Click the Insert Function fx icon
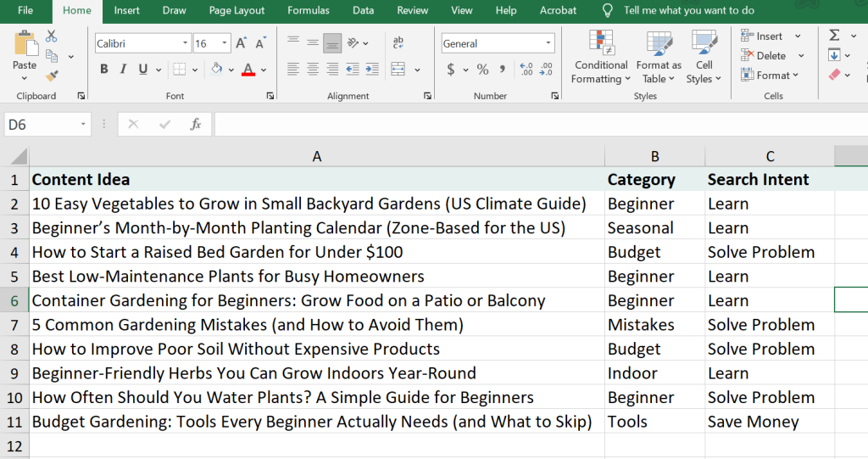The image size is (868, 459). (x=196, y=124)
